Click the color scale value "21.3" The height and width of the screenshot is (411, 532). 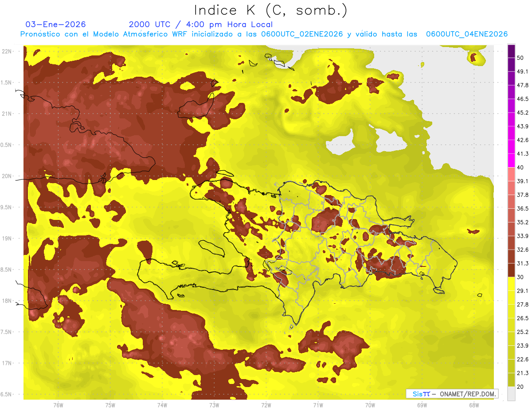[523, 373]
